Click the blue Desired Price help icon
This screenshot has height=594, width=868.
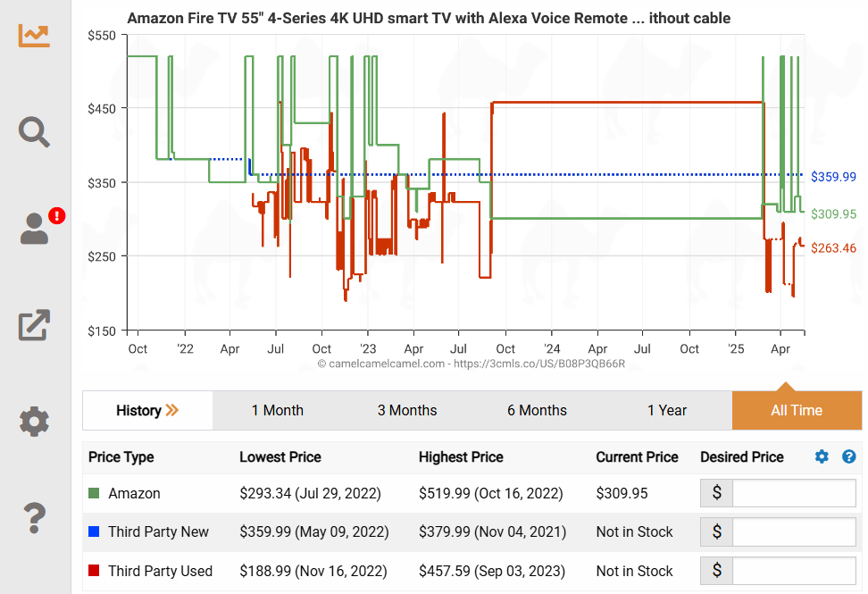coord(848,456)
